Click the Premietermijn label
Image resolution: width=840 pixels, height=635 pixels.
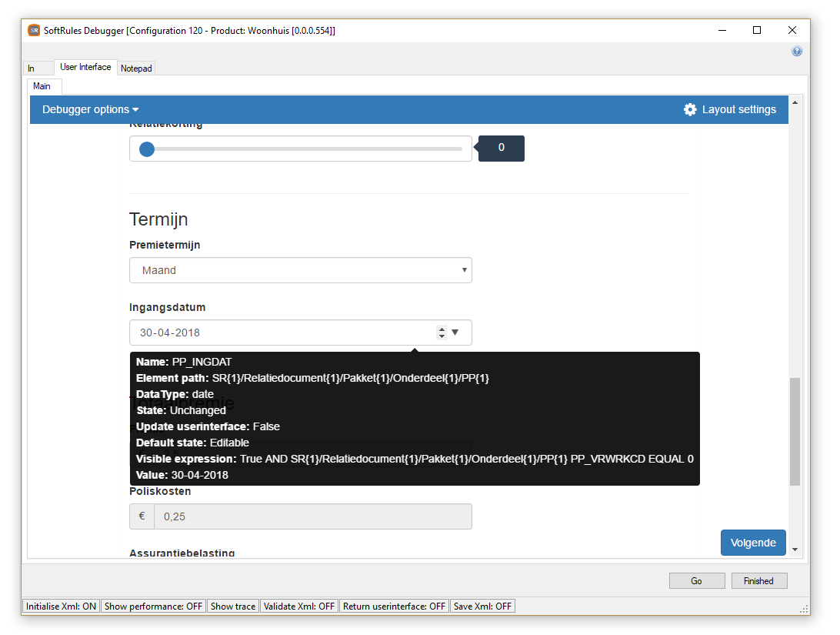pyautogui.click(x=165, y=245)
